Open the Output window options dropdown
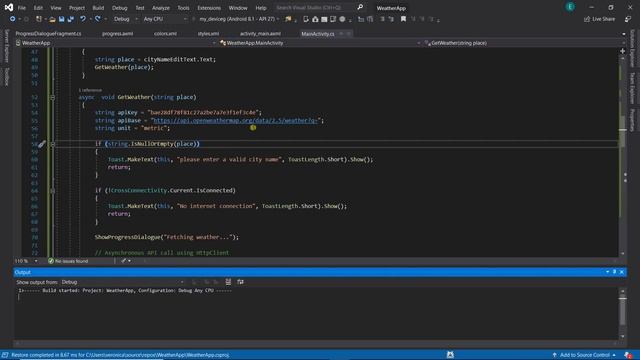The width and height of the screenshot is (640, 360). pos(607,272)
